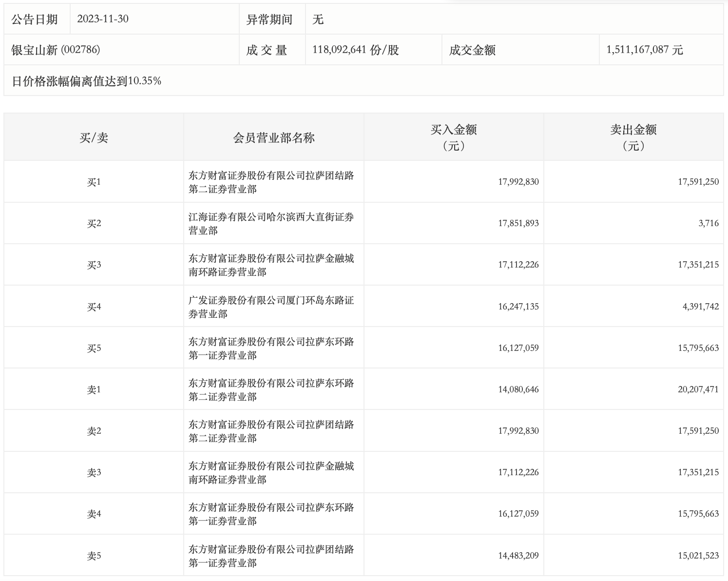Image resolution: width=728 pixels, height=581 pixels.
Task: Select stock name 银宝山新 (002786)
Action: tap(56, 50)
